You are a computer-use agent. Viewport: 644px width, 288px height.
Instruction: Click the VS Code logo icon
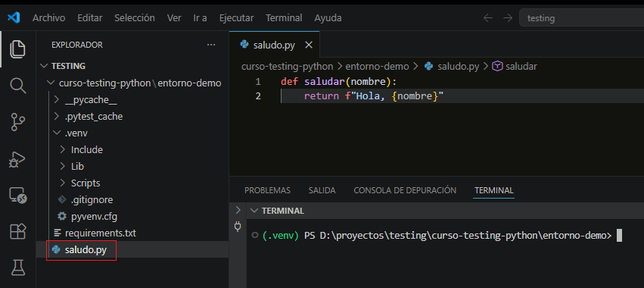click(14, 17)
